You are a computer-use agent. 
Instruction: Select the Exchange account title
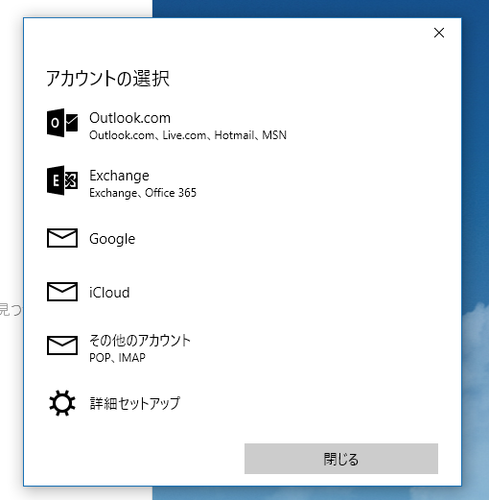(x=119, y=176)
